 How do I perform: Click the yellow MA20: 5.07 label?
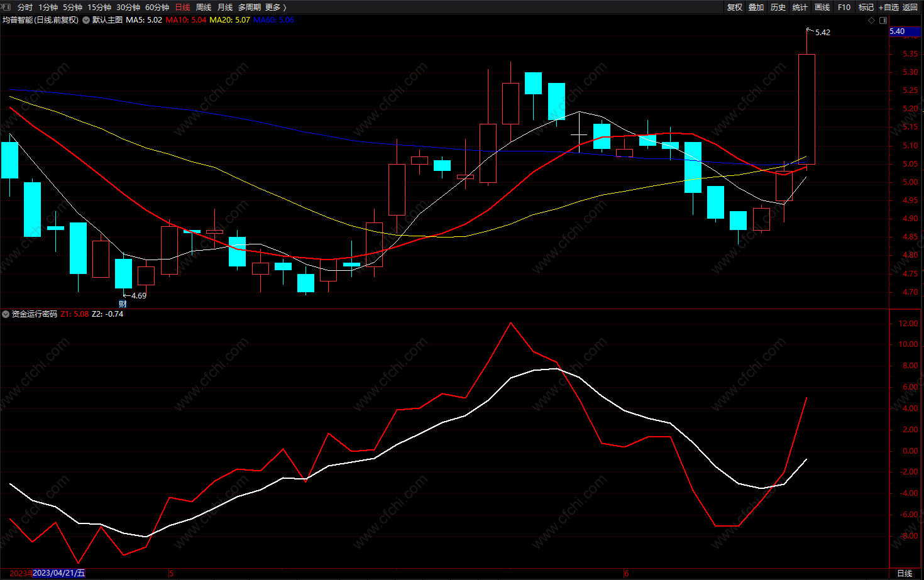[229, 20]
